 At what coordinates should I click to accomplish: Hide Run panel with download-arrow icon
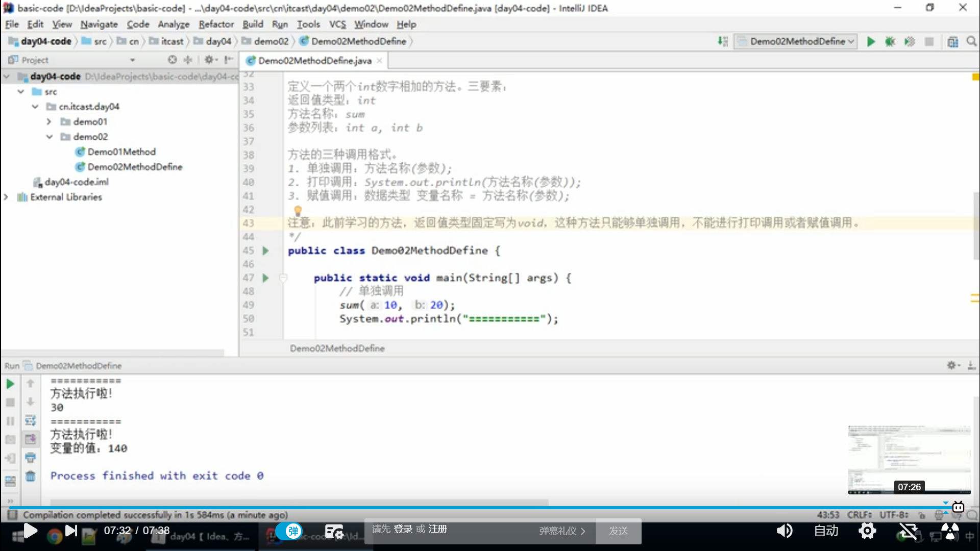[x=971, y=365]
